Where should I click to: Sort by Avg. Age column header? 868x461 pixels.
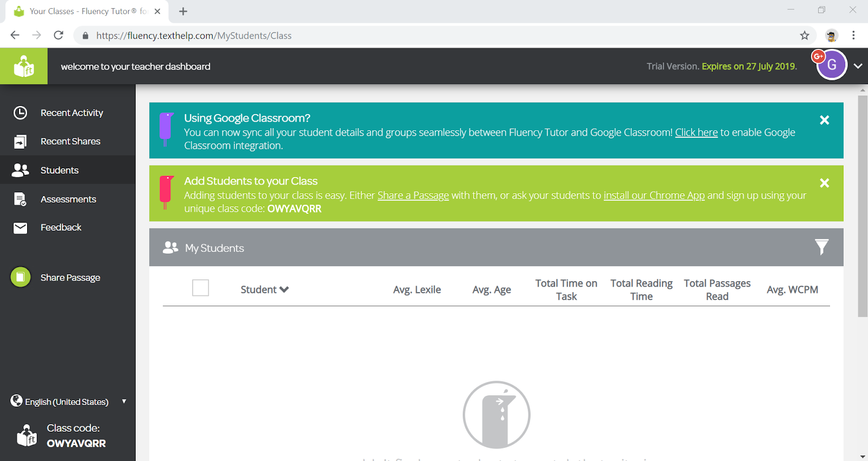pyautogui.click(x=492, y=289)
